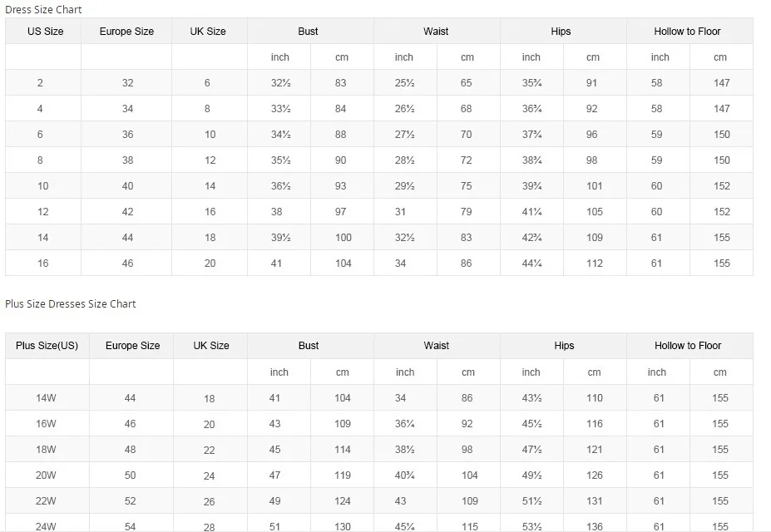Select the 14W plus size cell
This screenshot has height=532, width=771.
pos(46,398)
